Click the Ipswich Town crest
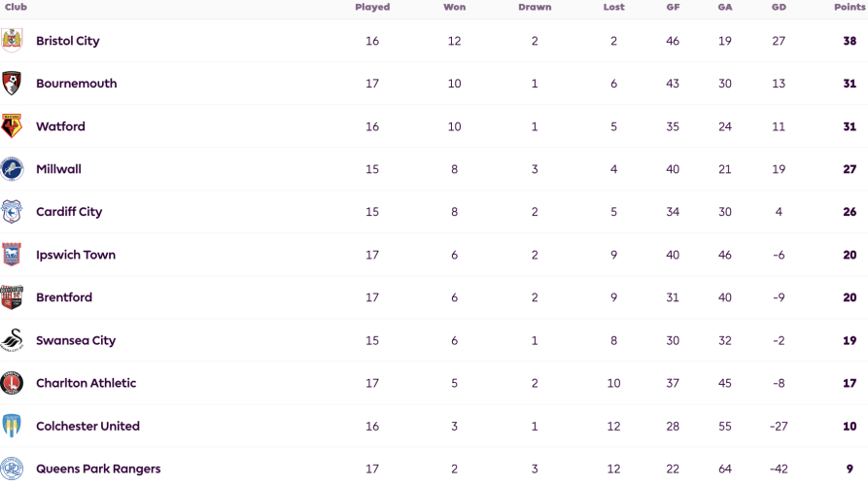868x486 pixels. (12, 255)
